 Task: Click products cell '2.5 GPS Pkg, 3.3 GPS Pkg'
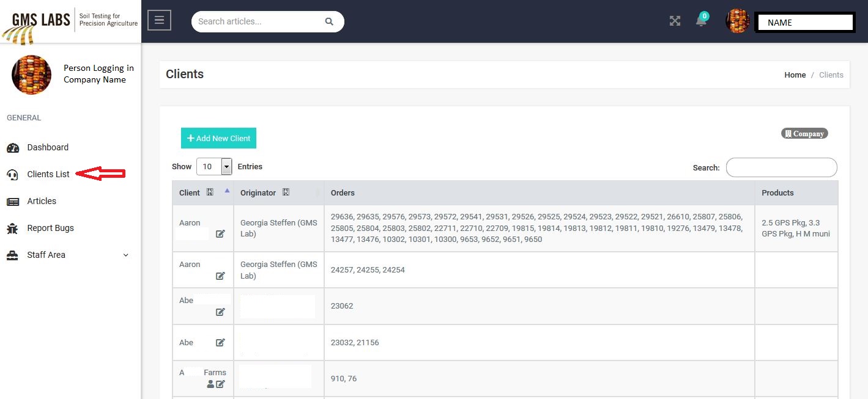[796, 228]
